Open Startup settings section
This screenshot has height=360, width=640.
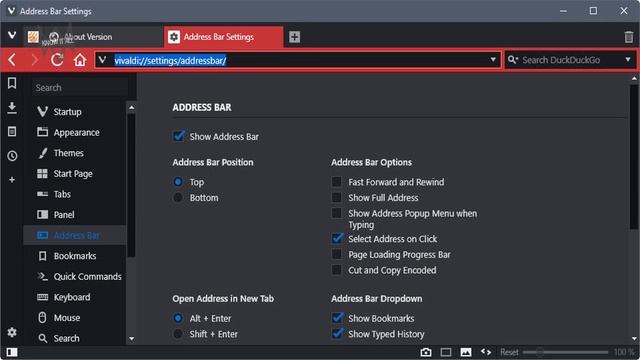pos(75,111)
